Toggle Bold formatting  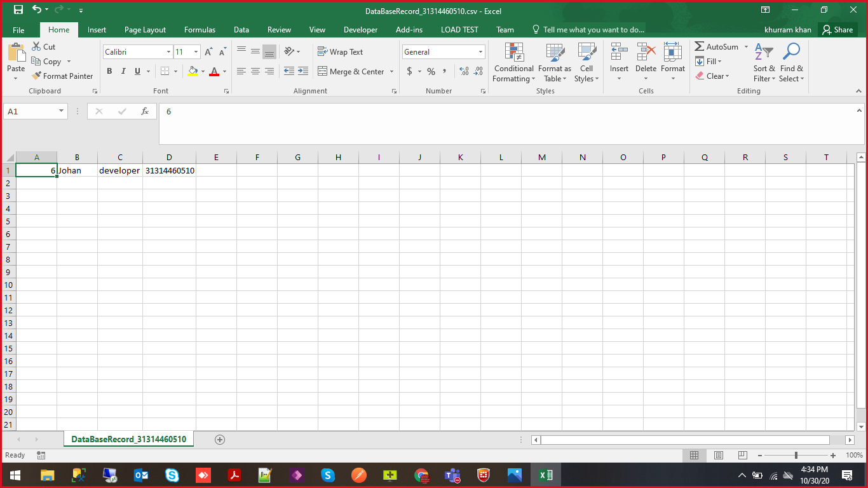(x=109, y=72)
